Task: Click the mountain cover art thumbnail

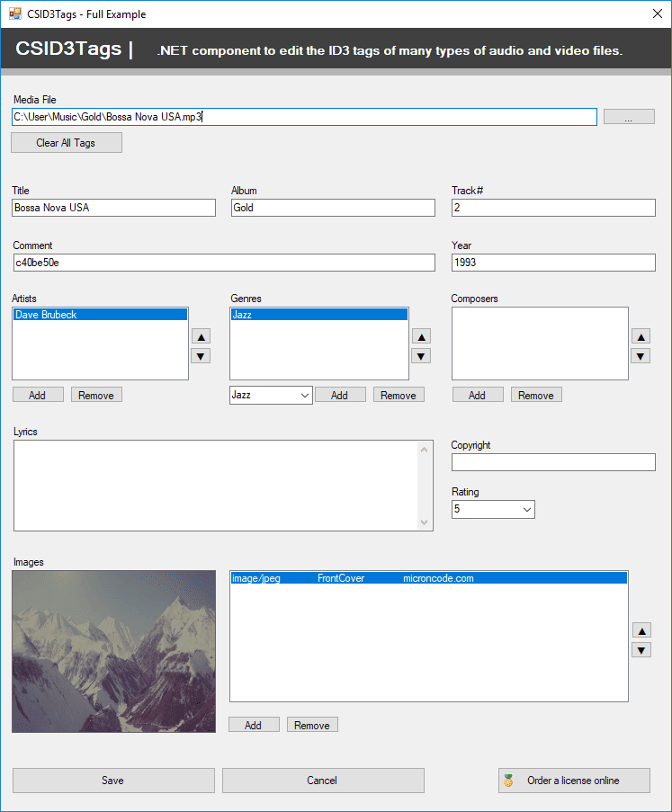Action: click(x=114, y=651)
